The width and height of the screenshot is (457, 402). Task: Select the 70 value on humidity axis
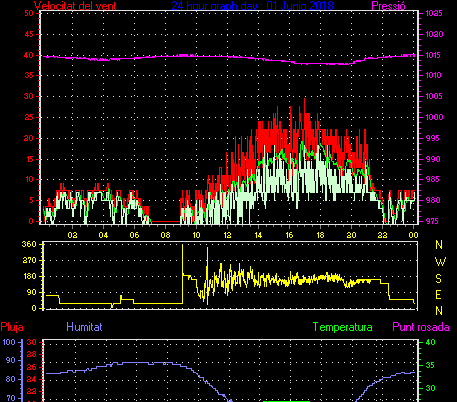tap(11, 398)
